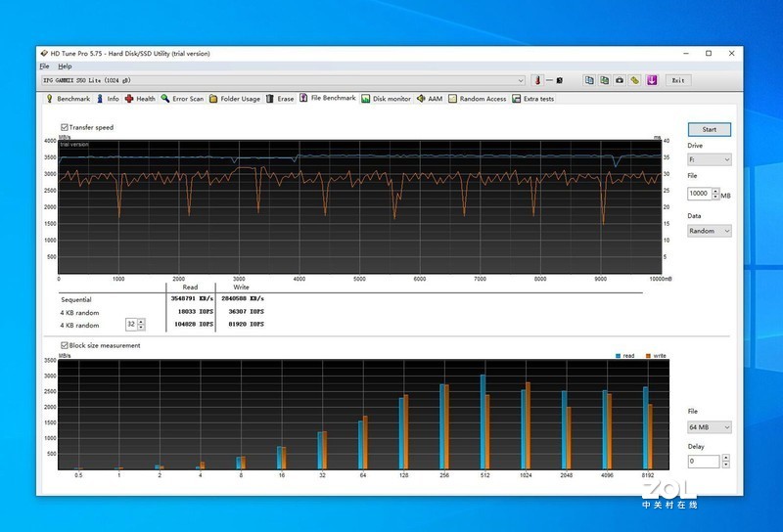The image size is (783, 532).
Task: Decrease 4 KB random queue depth 32
Action: 141,328
